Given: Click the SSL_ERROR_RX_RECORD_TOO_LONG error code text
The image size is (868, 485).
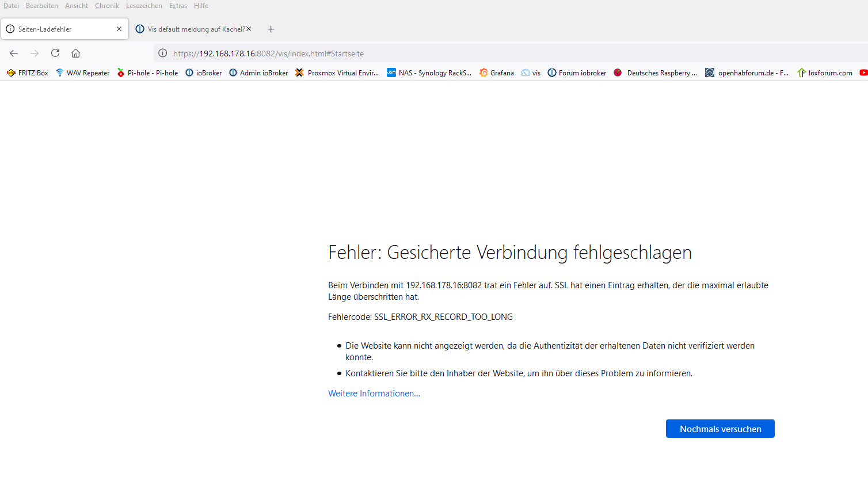Looking at the screenshot, I should tap(443, 317).
